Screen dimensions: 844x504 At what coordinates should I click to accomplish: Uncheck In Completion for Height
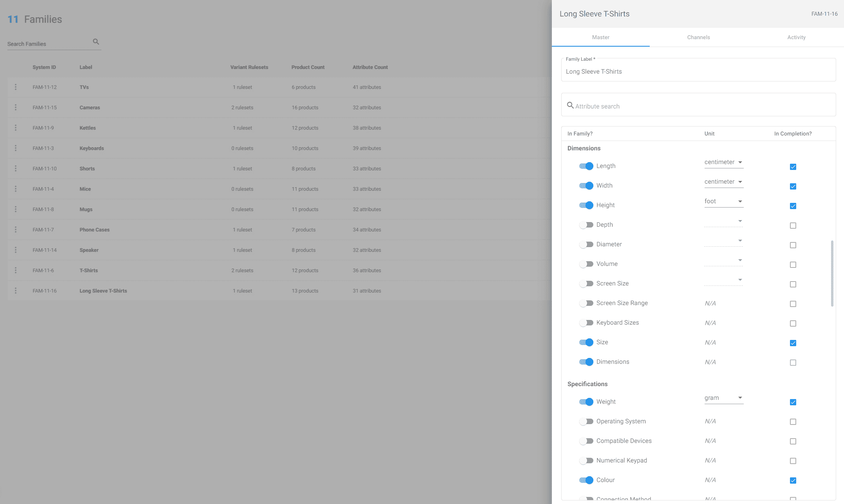coord(793,206)
